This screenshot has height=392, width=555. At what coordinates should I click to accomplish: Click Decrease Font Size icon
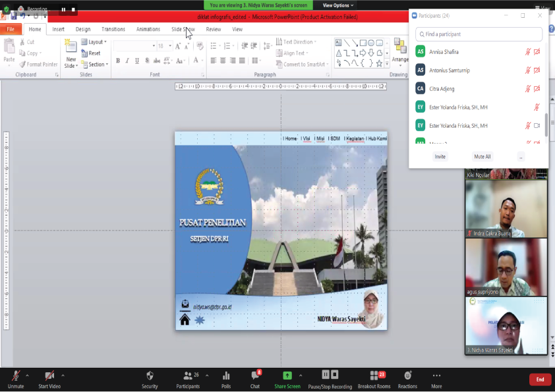[x=187, y=46]
